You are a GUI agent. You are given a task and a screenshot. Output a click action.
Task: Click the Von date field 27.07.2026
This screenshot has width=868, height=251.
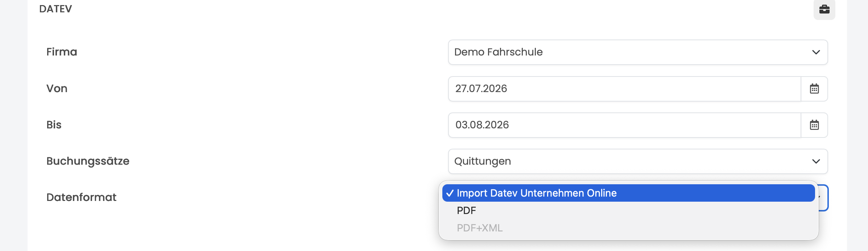coord(624,89)
